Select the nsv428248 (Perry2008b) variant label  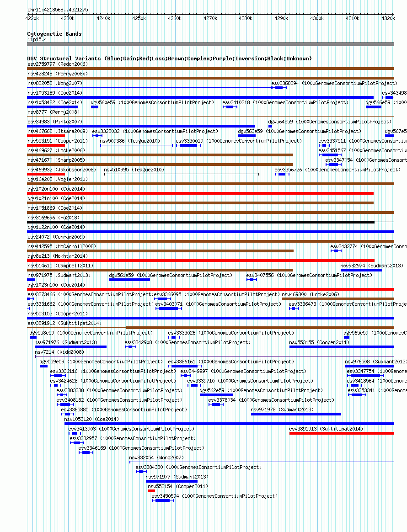click(57, 74)
